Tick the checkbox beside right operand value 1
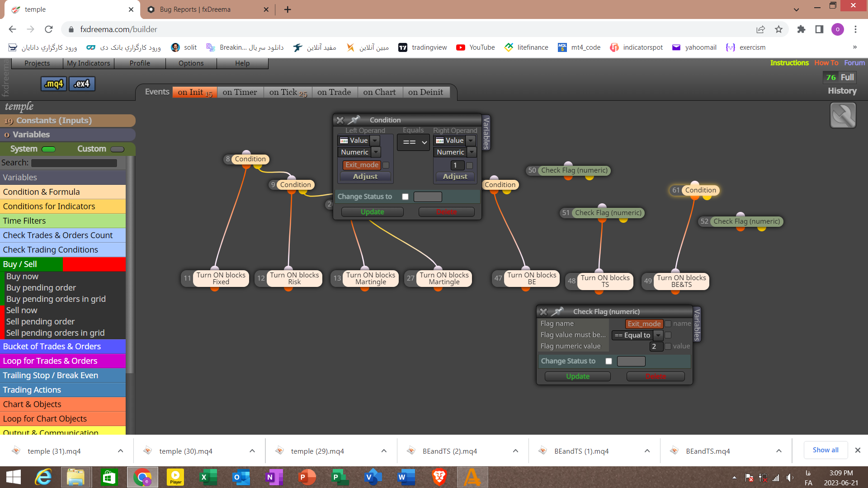Screen dimensions: 868x488 click(469, 165)
